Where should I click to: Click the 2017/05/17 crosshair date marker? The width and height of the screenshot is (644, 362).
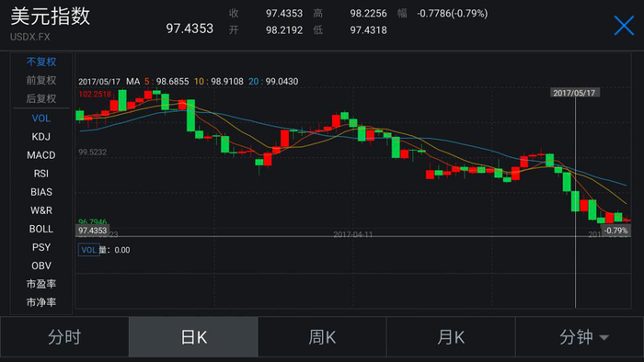[574, 93]
